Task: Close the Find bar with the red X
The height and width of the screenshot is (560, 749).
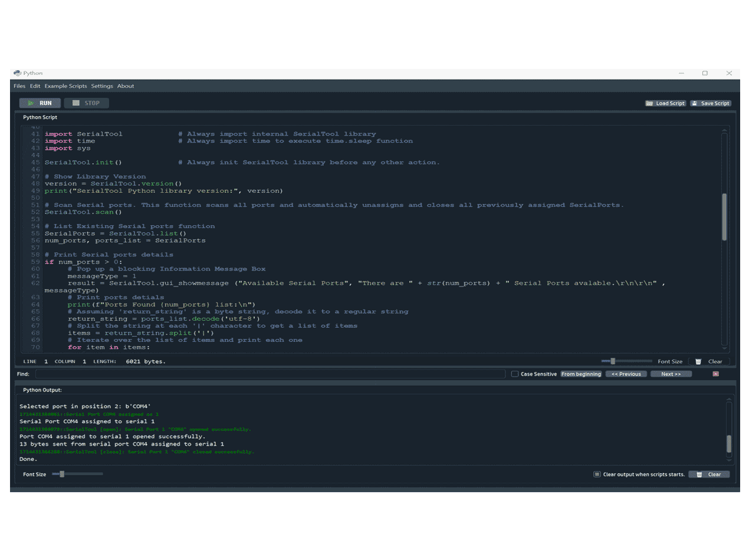Action: [716, 374]
